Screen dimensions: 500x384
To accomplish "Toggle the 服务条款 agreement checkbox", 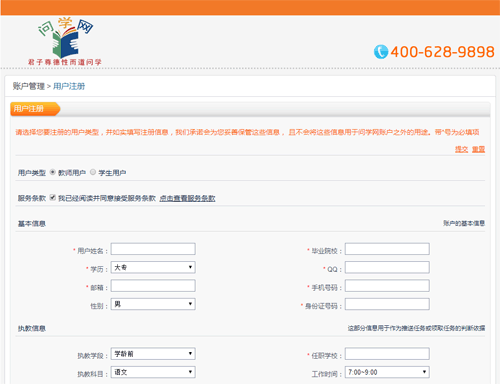I will (53, 197).
